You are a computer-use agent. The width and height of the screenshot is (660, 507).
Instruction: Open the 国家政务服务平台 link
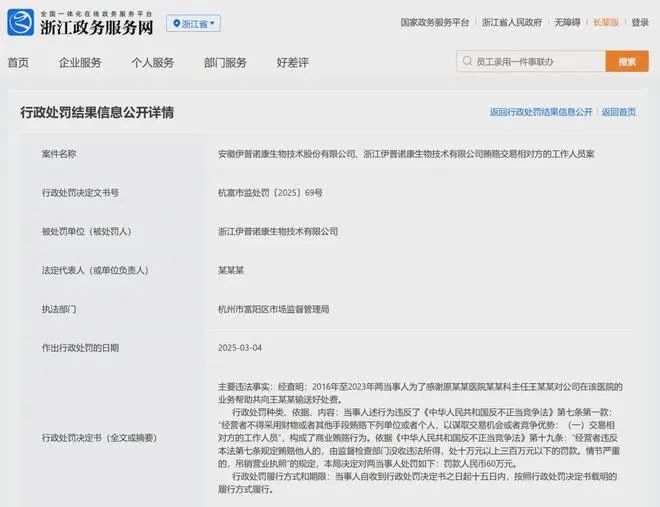click(435, 21)
